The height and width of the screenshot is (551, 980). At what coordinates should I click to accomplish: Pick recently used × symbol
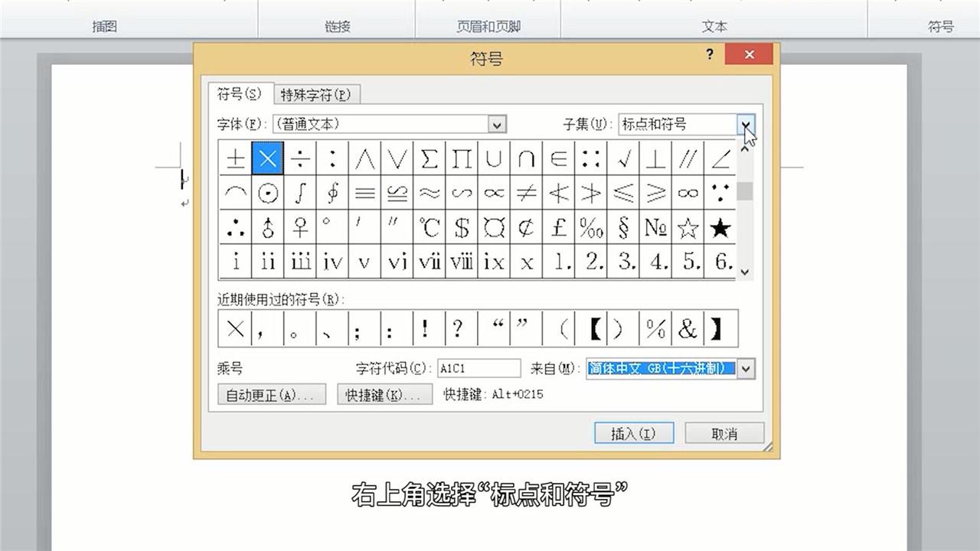[x=235, y=328]
